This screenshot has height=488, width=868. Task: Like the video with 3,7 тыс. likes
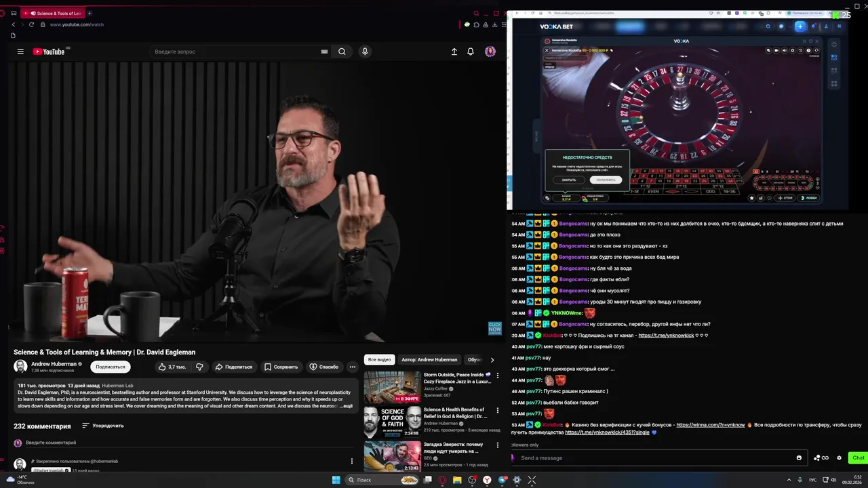coord(172,367)
